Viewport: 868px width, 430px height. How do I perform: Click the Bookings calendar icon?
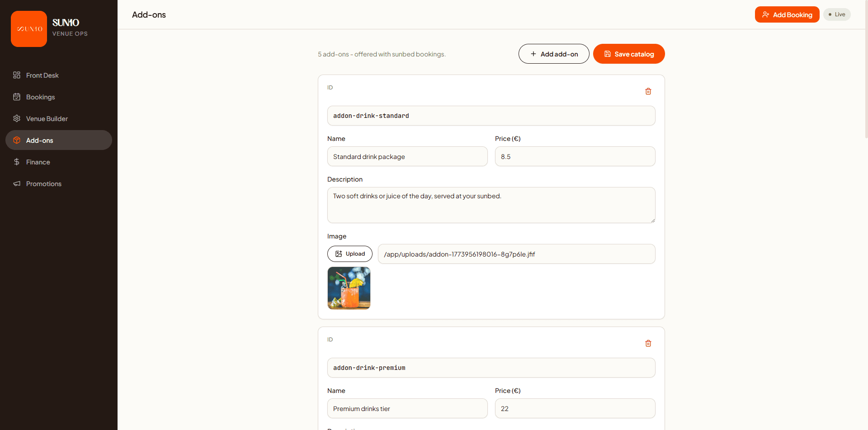[x=17, y=97]
